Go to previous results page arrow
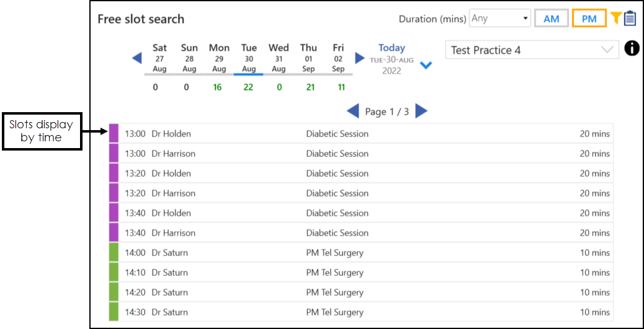644x329 pixels. [x=352, y=112]
